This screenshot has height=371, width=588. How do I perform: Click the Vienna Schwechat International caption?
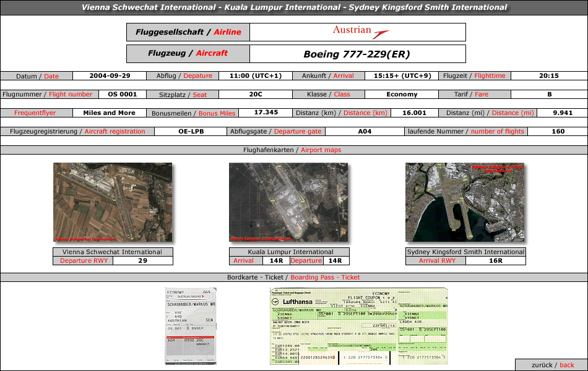pyautogui.click(x=112, y=252)
